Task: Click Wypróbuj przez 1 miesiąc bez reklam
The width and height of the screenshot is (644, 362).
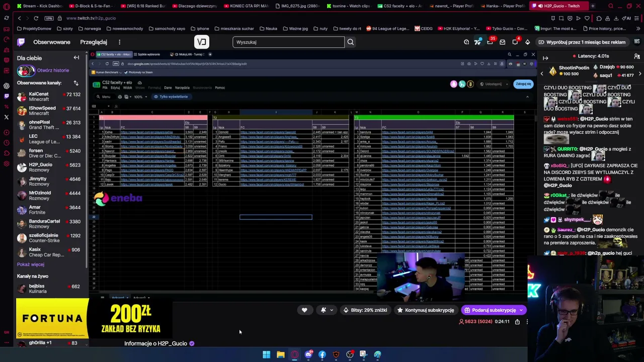Action: 582,42
